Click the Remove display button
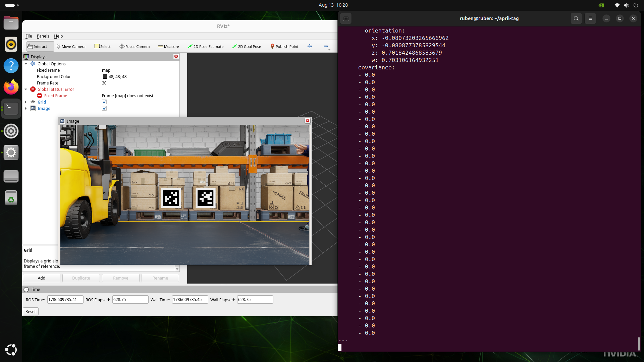 click(121, 278)
